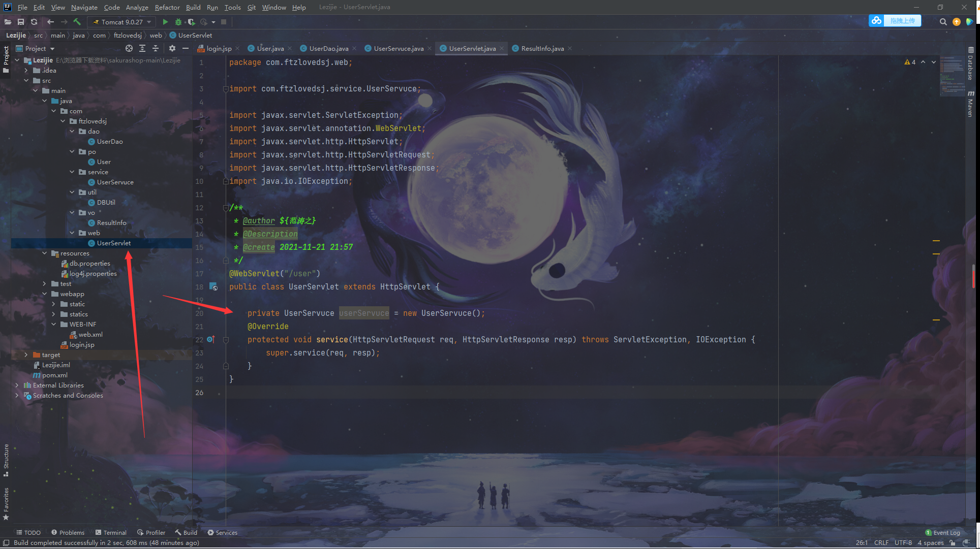
Task: Toggle the Project tool window stripe button
Action: coord(6,59)
